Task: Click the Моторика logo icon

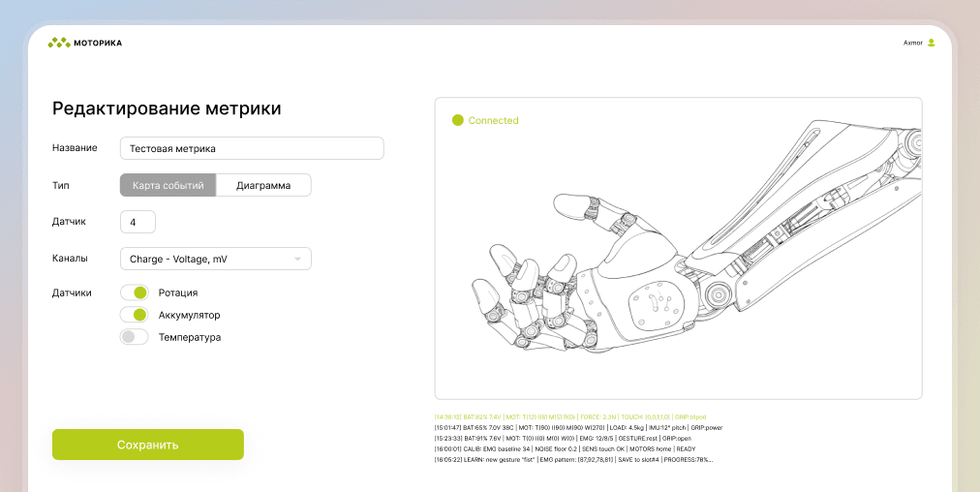Action: (x=59, y=43)
